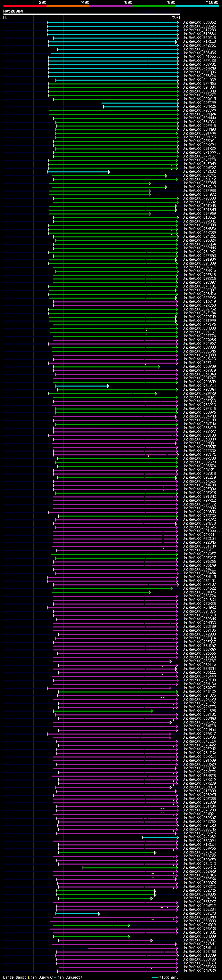The height and width of the screenshot is (980, 222).
Task: Select the label UniRef100_Q04522
Action: [199, 588]
